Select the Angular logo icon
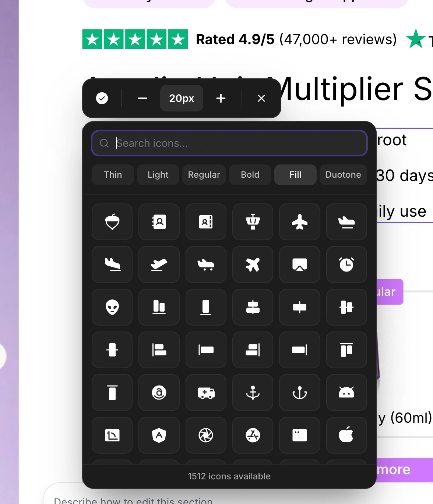The height and width of the screenshot is (504, 433). tap(159, 435)
